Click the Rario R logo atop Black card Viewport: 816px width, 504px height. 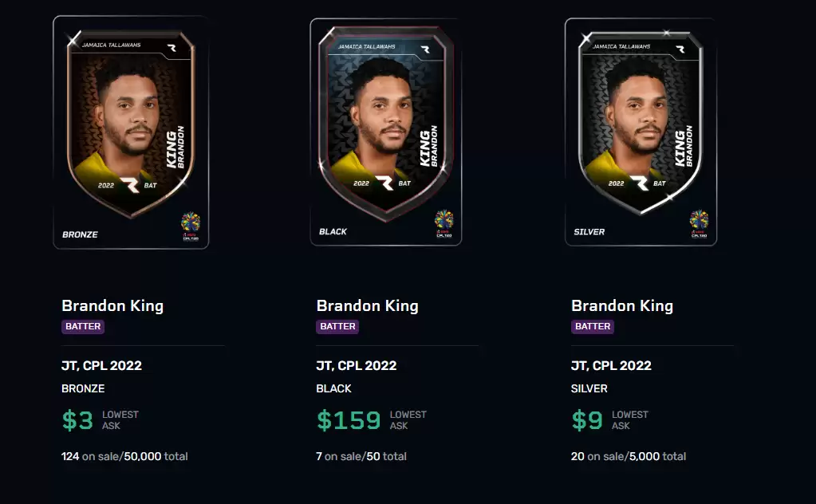coord(425,49)
